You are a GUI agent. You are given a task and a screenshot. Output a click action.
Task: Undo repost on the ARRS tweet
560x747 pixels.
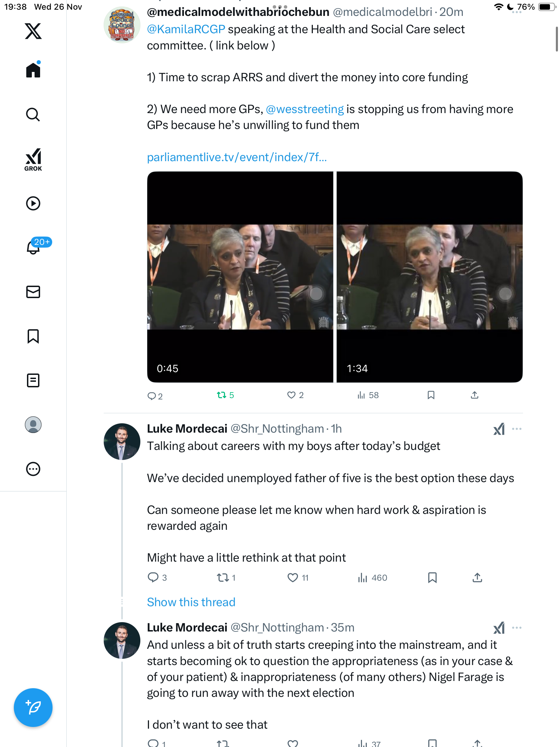(222, 395)
